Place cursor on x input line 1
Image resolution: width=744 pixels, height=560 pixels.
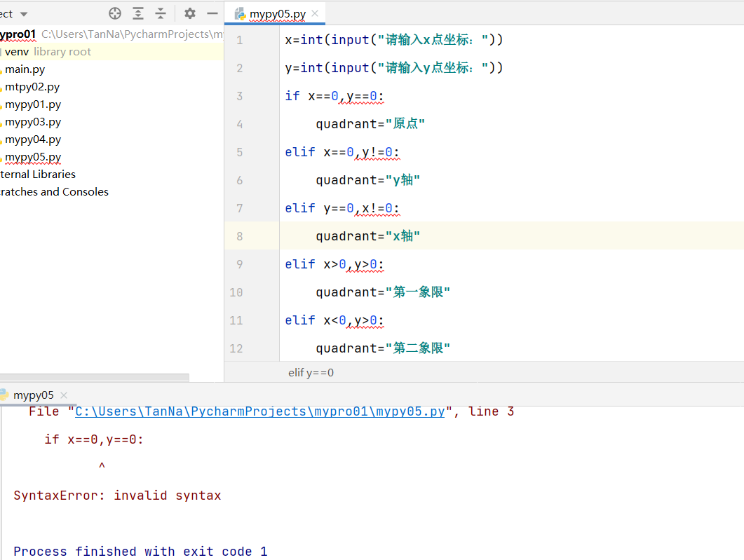[x=394, y=40]
